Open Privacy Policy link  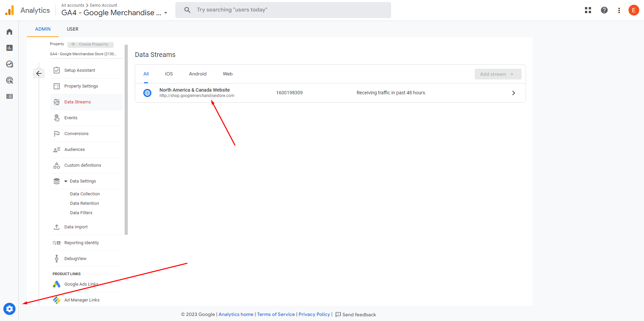314,314
